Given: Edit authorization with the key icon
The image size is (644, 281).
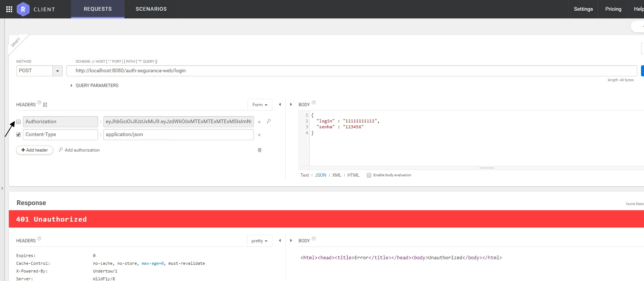Looking at the screenshot, I should click(x=269, y=121).
